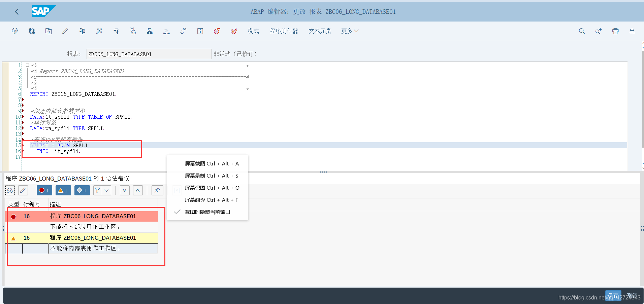Open 模式 toolbar menu
This screenshot has width=644, height=304.
pos(253,31)
